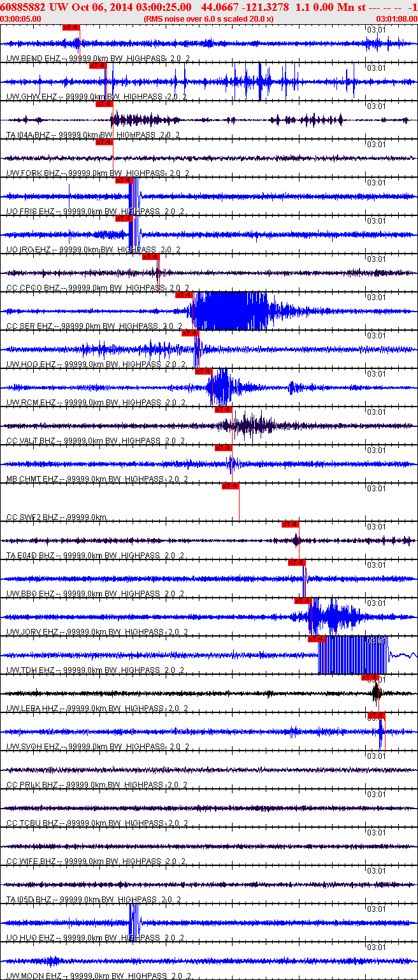Click the start time 03:00:05.00

point(21,18)
